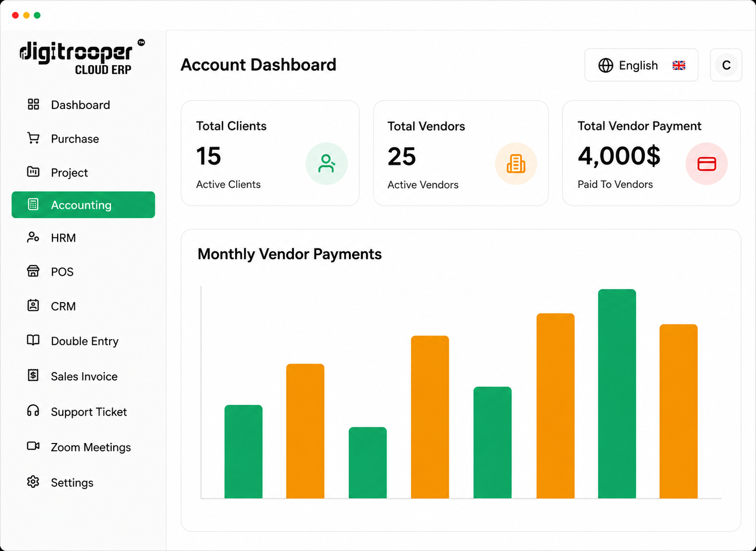Click the HRM people icon
Viewport: 756px width, 551px height.
tap(33, 237)
